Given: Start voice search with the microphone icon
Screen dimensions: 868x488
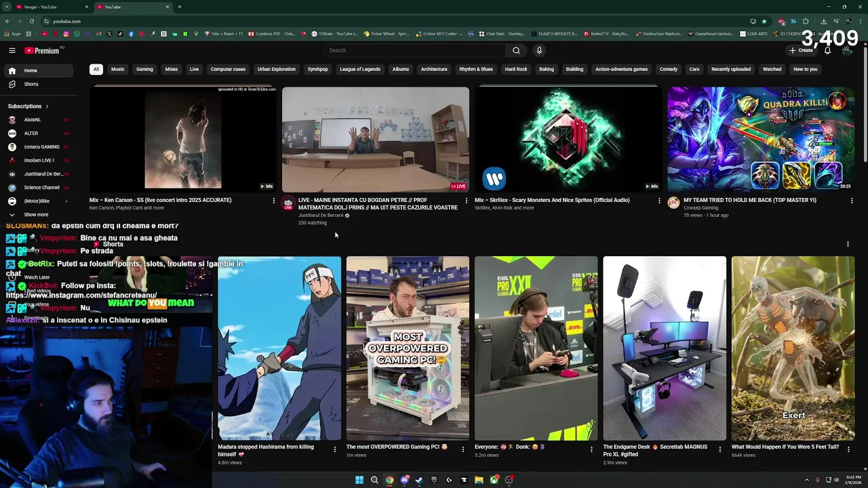Looking at the screenshot, I should 539,50.
